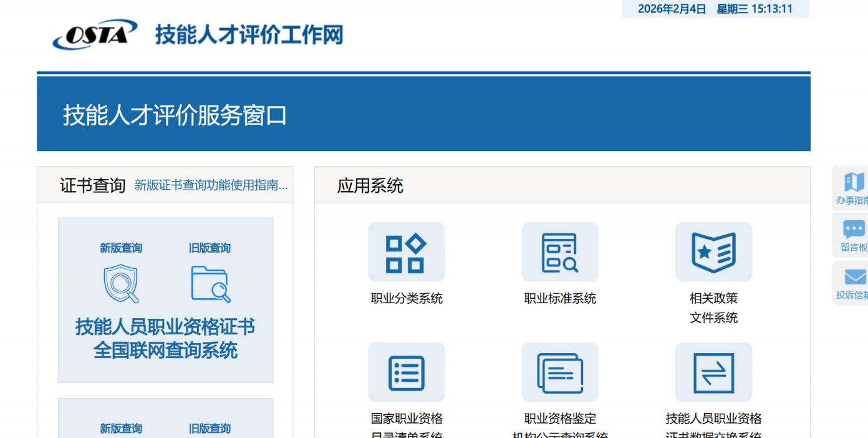
Task: Click 技能人员职业资格 label under exchange icon
Action: 713,418
